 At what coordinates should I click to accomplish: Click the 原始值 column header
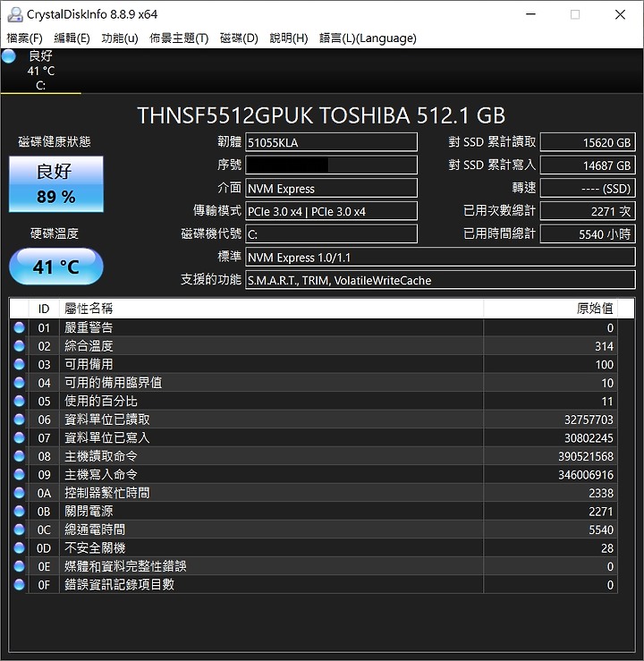pos(550,309)
